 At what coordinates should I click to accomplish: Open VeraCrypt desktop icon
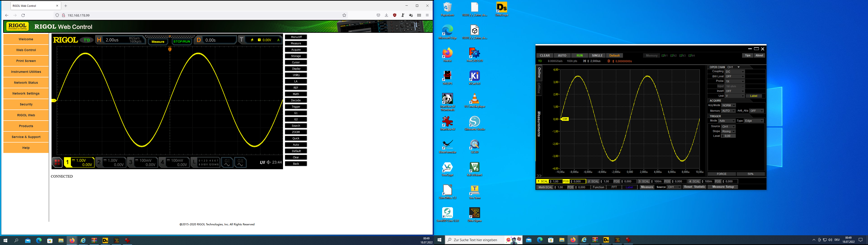pos(448,169)
